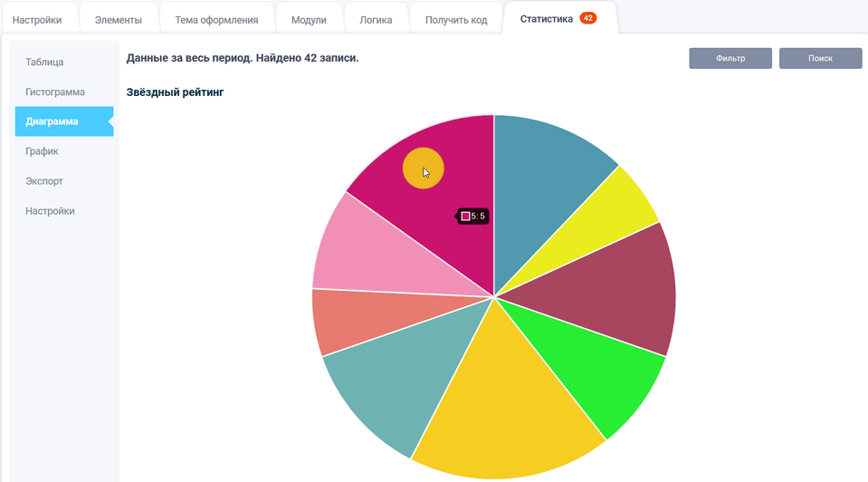Open the Тема оформления tab
Viewport: 868px width, 482px height.
tap(216, 20)
